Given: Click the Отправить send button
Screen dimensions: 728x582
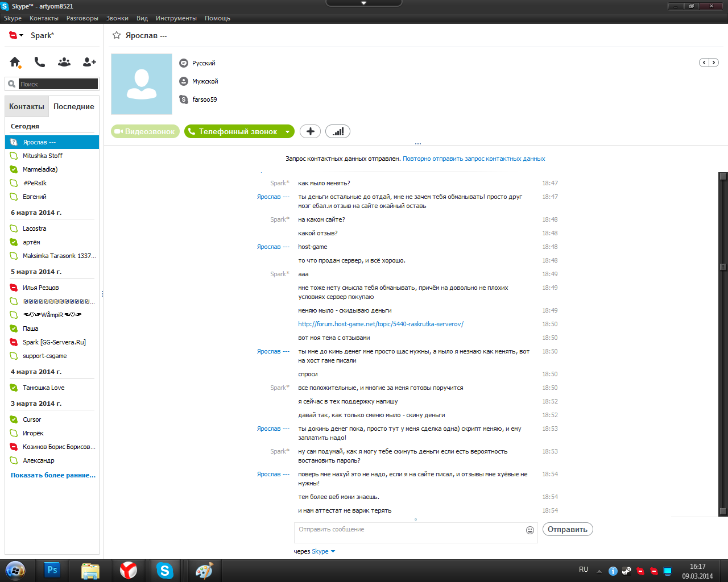Looking at the screenshot, I should coord(568,529).
